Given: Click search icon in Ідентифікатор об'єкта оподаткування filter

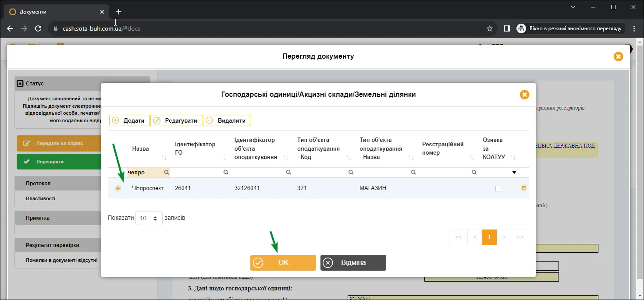Looking at the screenshot, I should click(288, 173).
